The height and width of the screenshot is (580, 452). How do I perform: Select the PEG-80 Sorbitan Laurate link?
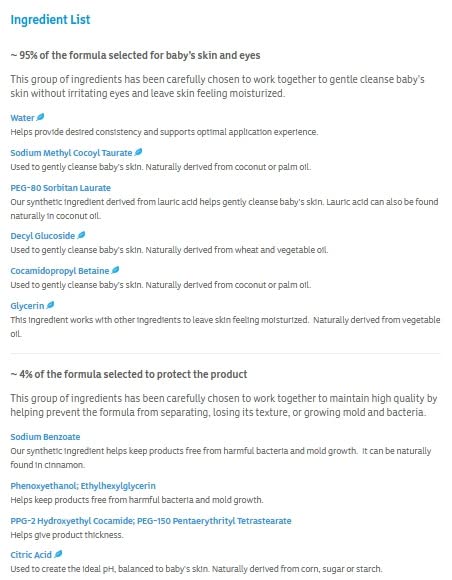(x=60, y=188)
